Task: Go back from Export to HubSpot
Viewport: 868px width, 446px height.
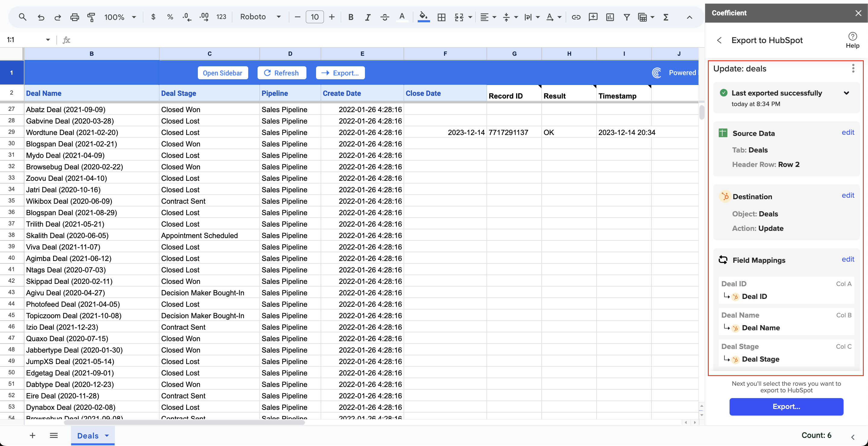Action: pos(719,40)
